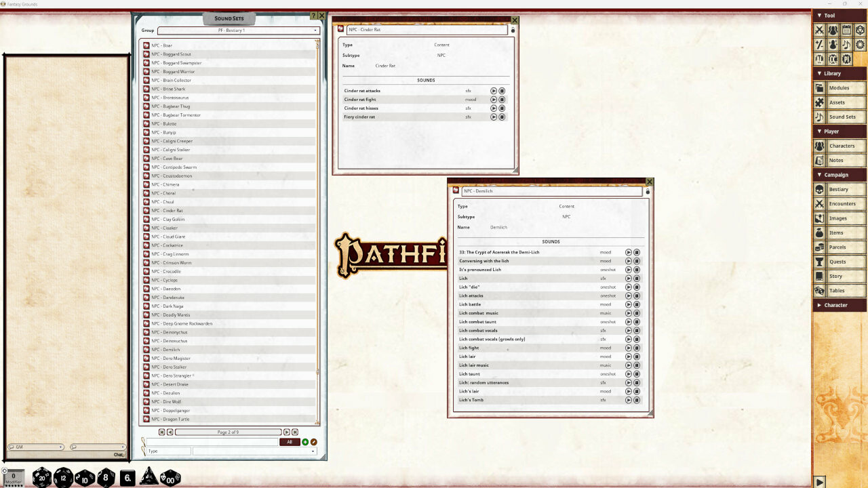
Task: Stop the 'Fiery cinder rat' sound
Action: pos(502,117)
